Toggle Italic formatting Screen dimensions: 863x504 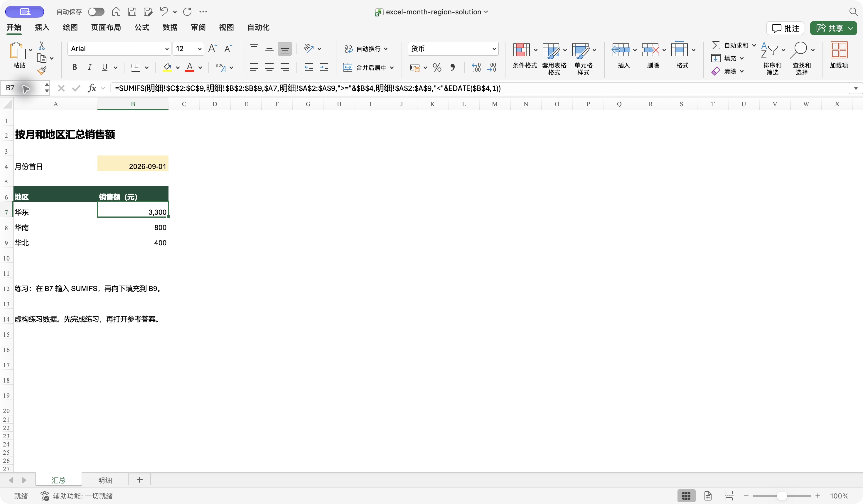click(x=89, y=67)
